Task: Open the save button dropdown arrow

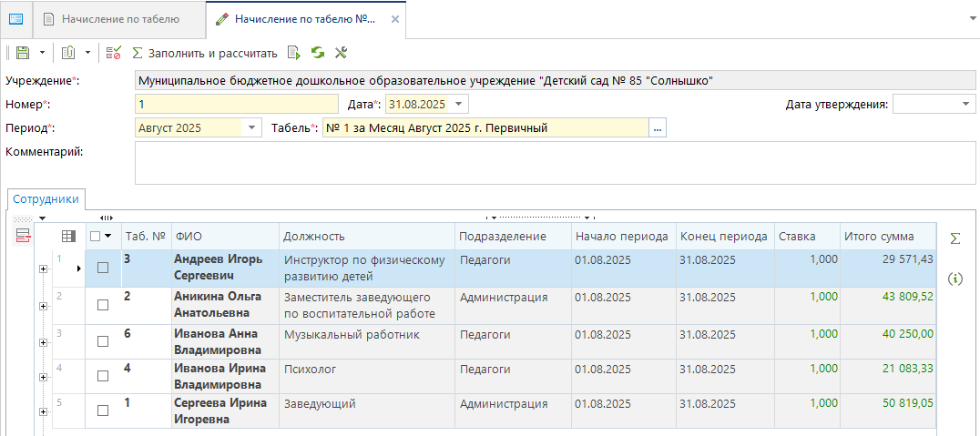Action: (43, 53)
